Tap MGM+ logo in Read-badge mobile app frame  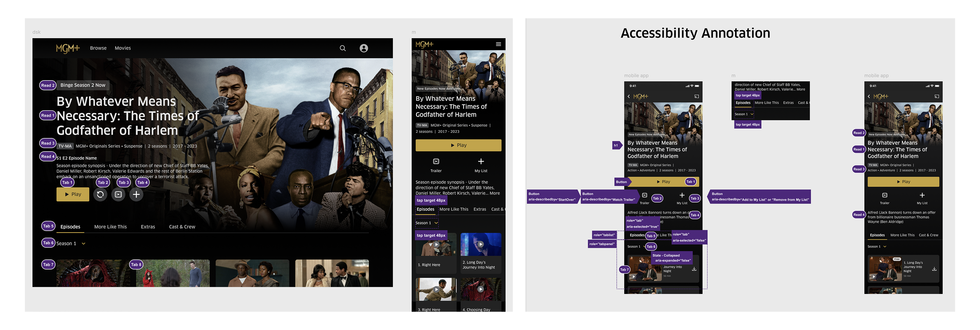pyautogui.click(x=881, y=97)
